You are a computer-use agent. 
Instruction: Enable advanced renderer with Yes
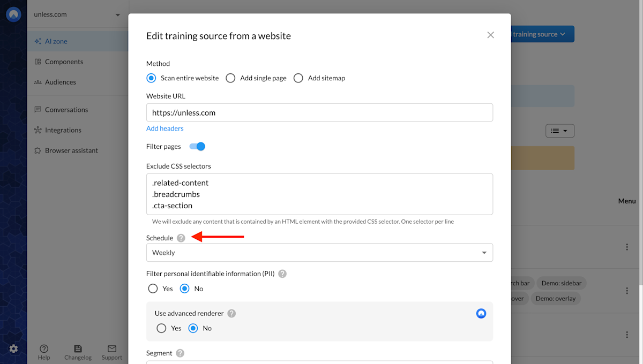pos(161,328)
